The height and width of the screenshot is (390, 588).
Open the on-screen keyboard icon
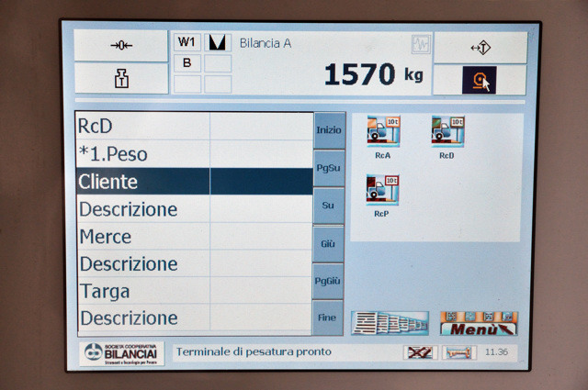(390, 323)
